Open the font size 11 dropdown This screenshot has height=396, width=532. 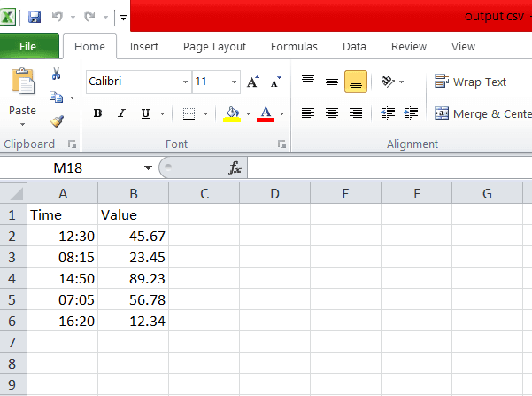(x=234, y=82)
